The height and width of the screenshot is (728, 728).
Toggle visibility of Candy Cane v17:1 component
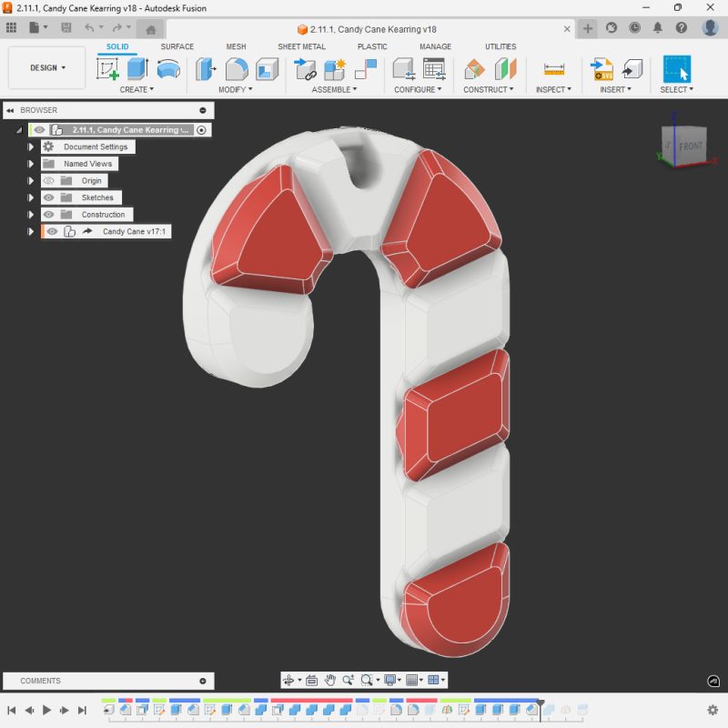(x=53, y=232)
